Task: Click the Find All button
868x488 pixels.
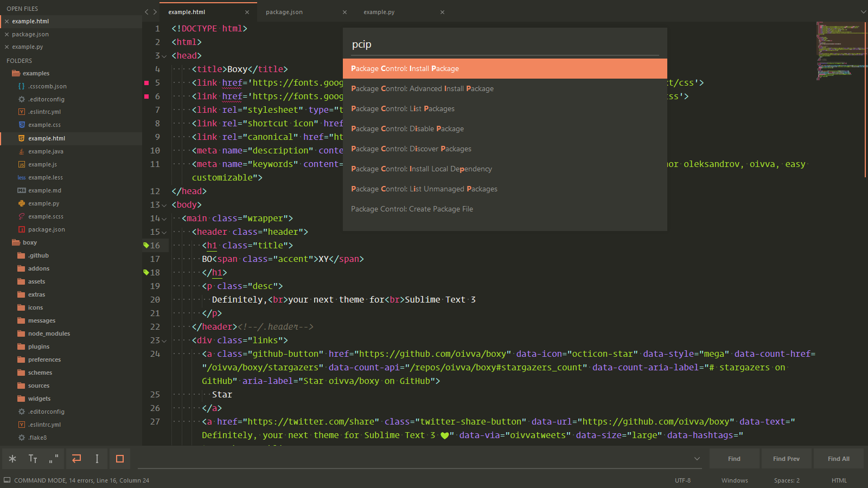Action: 838,458
